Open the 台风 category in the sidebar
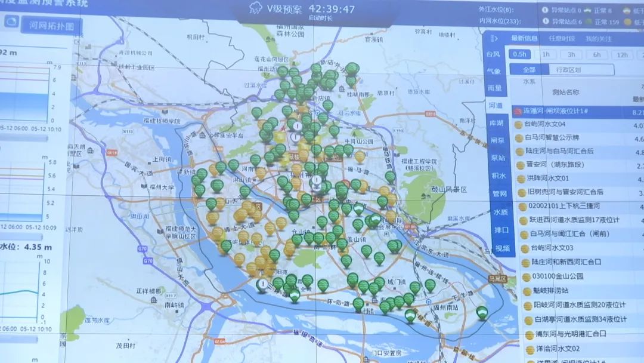Screen dimensions: 644x363 494,54
